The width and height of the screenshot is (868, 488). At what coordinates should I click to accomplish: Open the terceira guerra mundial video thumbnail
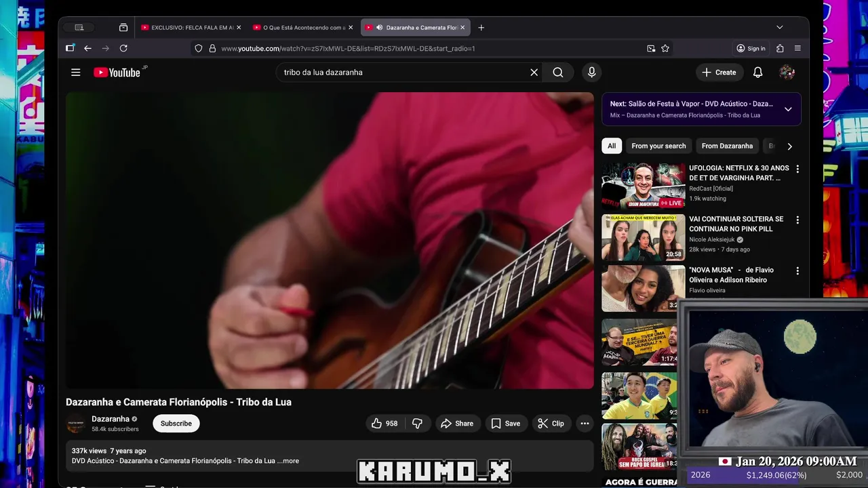point(639,342)
